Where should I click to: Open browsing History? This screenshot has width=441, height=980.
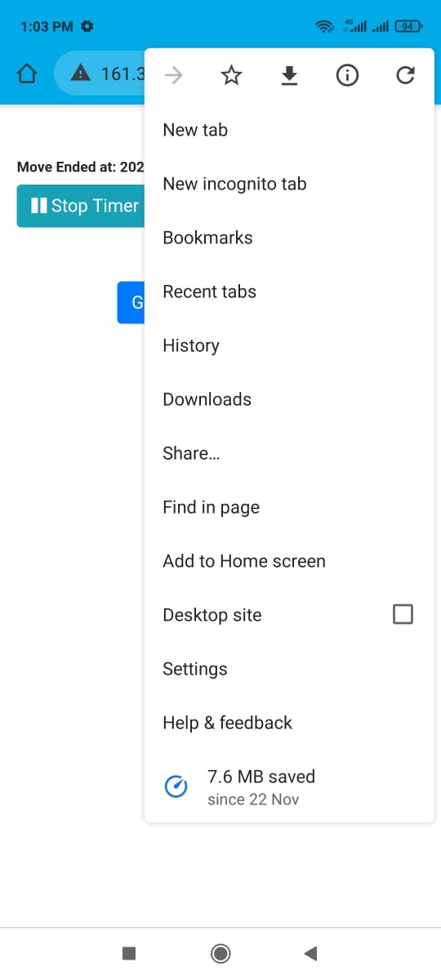coord(289,345)
